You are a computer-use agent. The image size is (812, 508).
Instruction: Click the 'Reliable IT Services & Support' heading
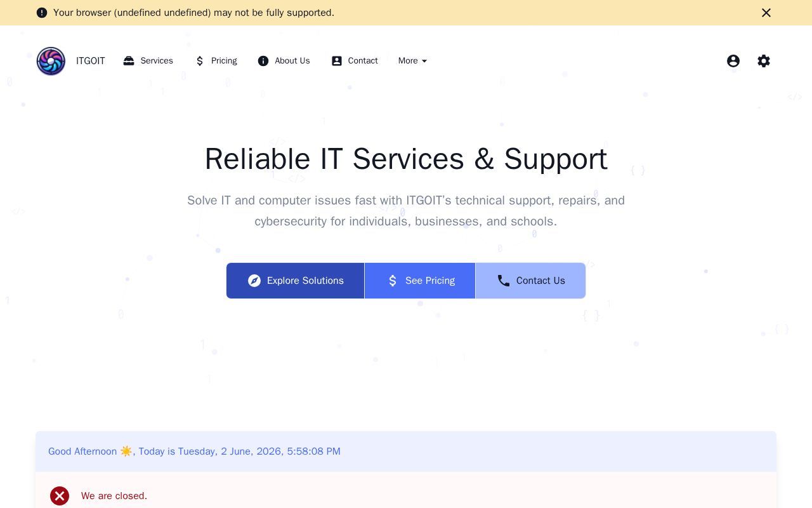pos(406,159)
